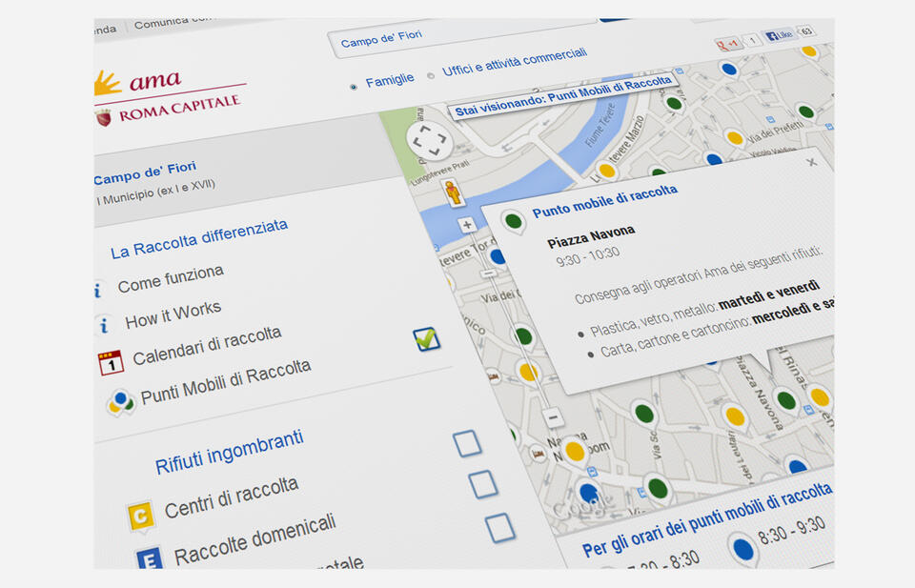
Task: Click the Stai visionando: Punti Mobili di Raccolta banner
Action: coord(563,95)
